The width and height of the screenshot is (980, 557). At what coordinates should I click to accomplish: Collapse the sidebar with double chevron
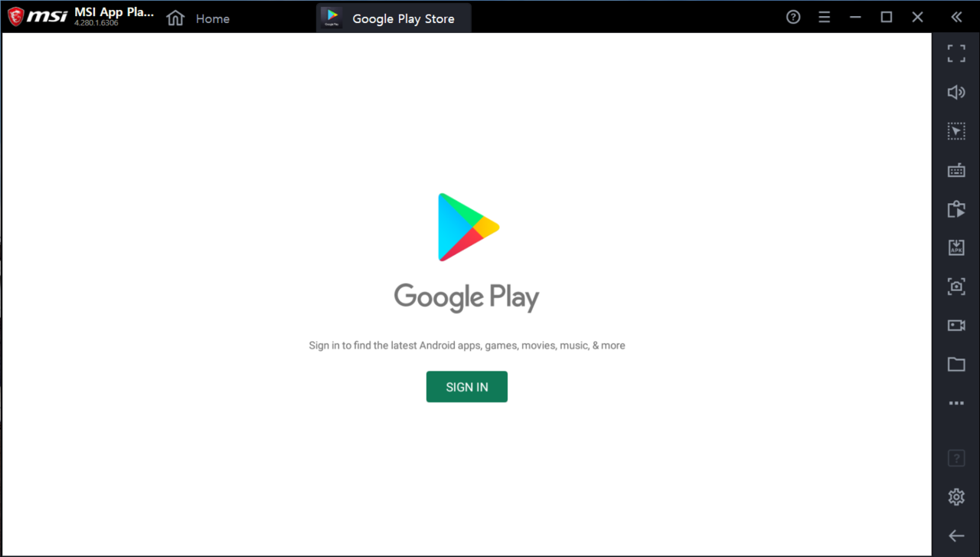pos(956,17)
